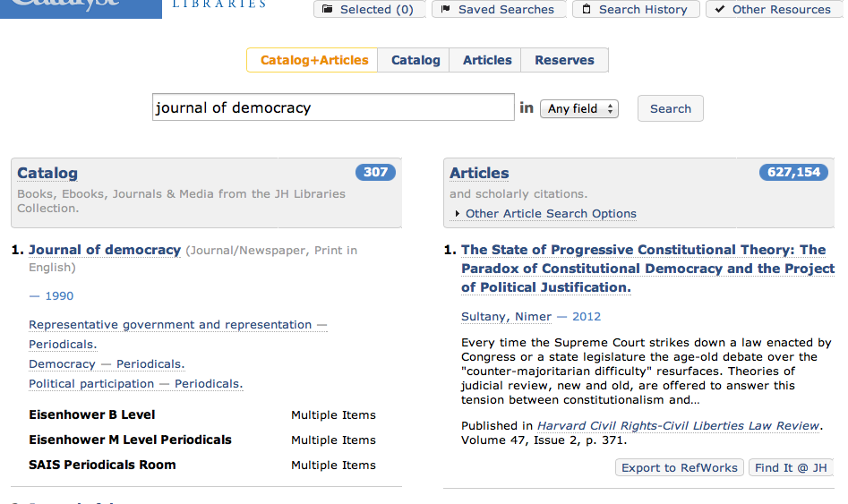Click the clipboard icon on Search History

[x=587, y=9]
